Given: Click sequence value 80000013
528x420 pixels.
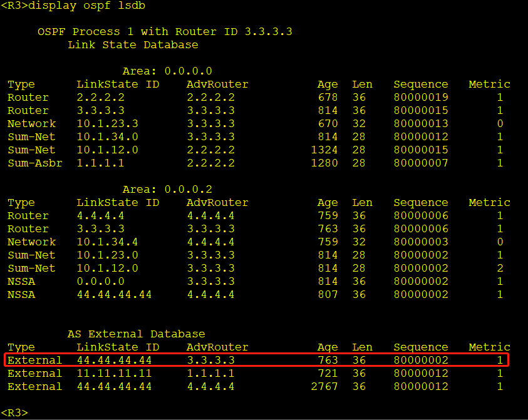Looking at the screenshot, I should coord(421,123).
